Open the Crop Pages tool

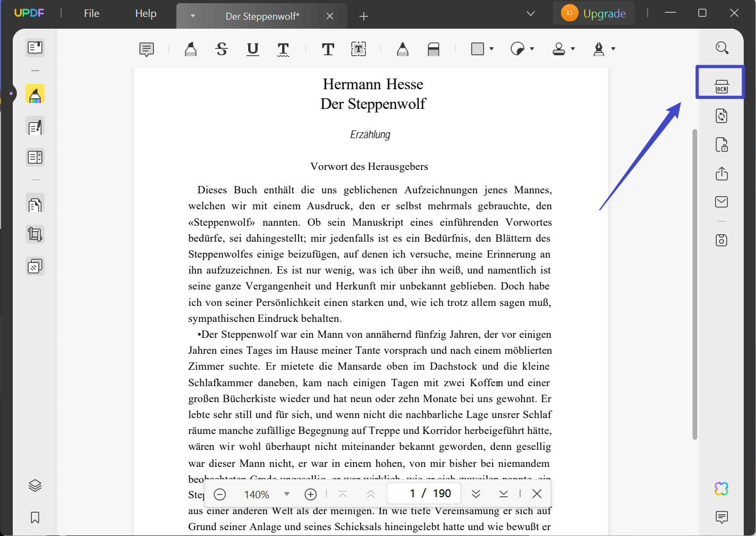[35, 234]
